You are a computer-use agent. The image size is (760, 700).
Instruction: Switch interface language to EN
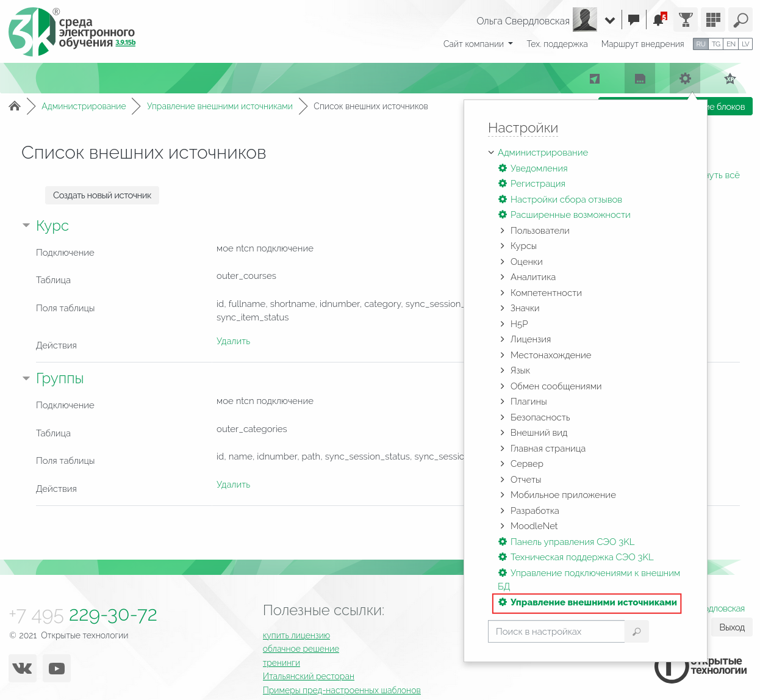[x=731, y=44]
